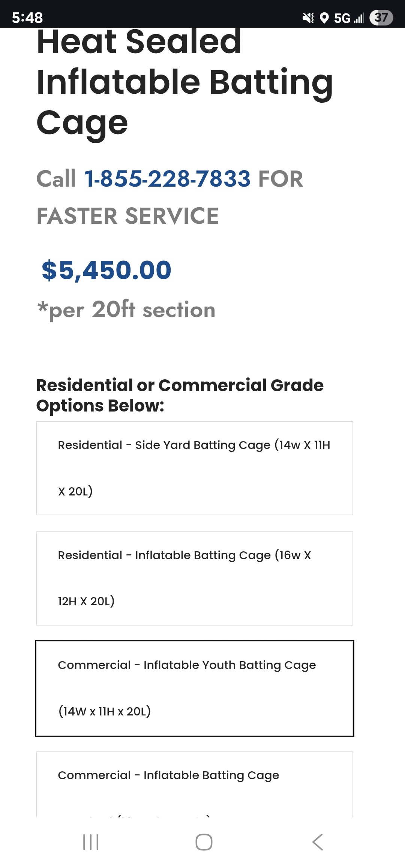Viewport: 405px width, 868px height.
Task: Tap the Residential or Commercial Grade Options heading
Action: click(180, 395)
